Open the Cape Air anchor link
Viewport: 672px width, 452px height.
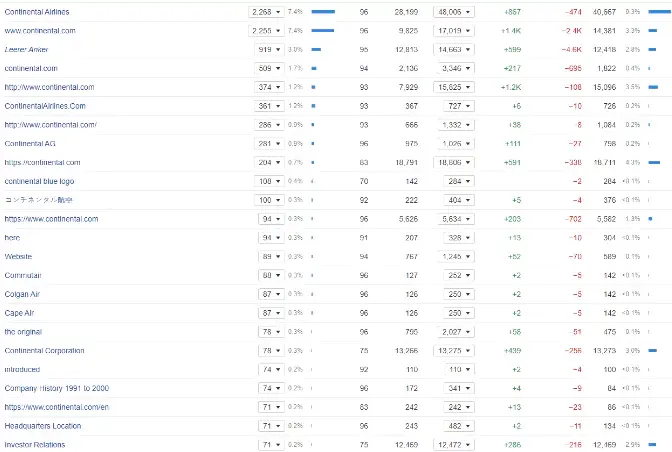coord(20,313)
